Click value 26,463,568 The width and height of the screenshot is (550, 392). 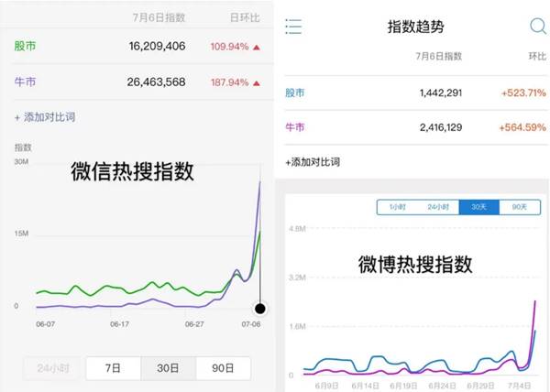click(156, 82)
